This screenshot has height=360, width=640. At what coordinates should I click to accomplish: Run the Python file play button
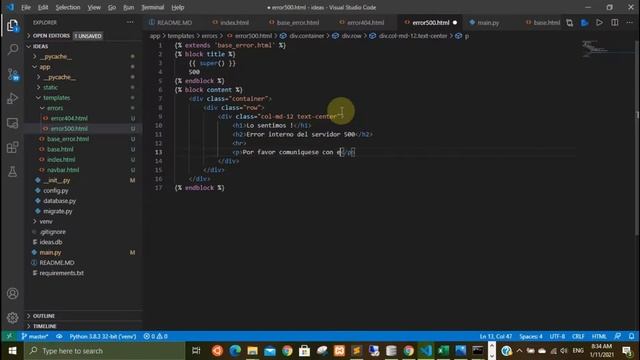[x=599, y=22]
